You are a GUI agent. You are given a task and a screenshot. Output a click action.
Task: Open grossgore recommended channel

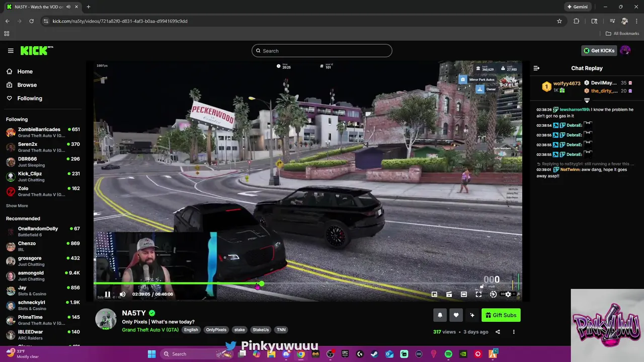[43, 261]
